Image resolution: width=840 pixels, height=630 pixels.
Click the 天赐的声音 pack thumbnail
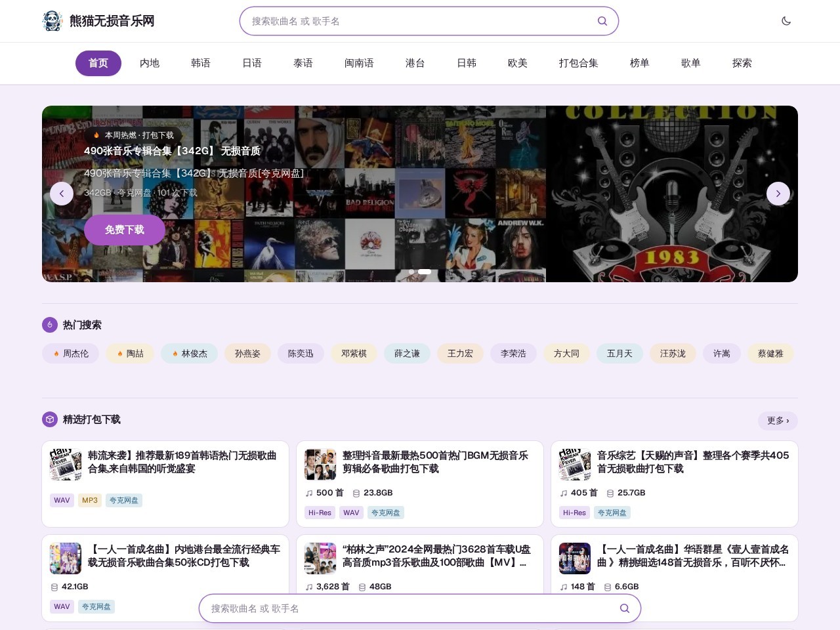click(575, 465)
